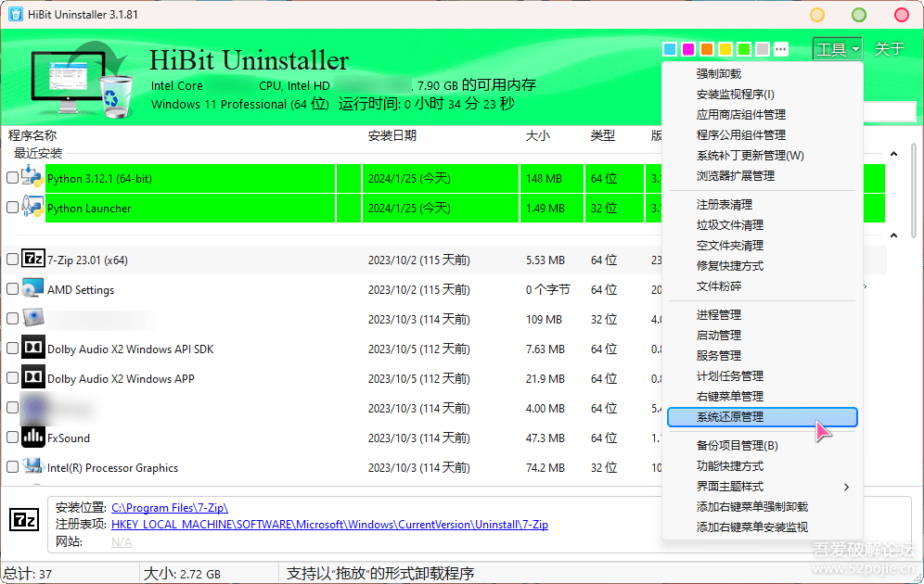The width and height of the screenshot is (924, 584).
Task: Open the 关于 menu
Action: point(890,49)
